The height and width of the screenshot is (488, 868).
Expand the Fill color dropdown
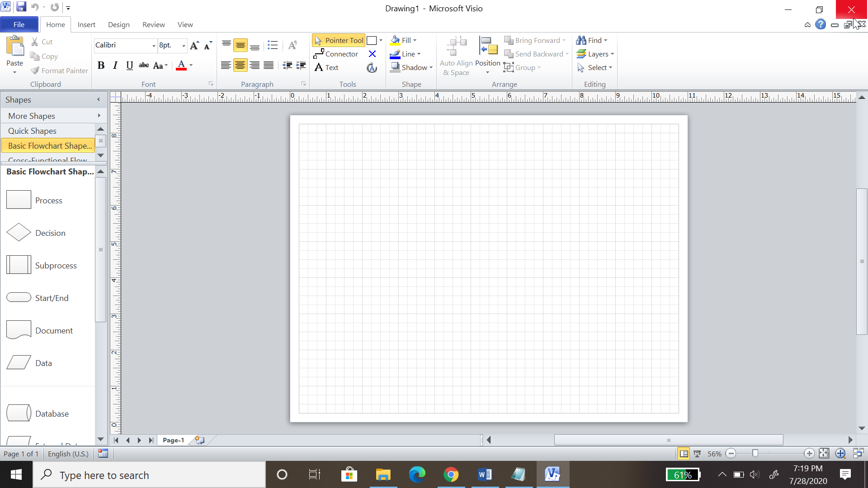click(x=415, y=40)
